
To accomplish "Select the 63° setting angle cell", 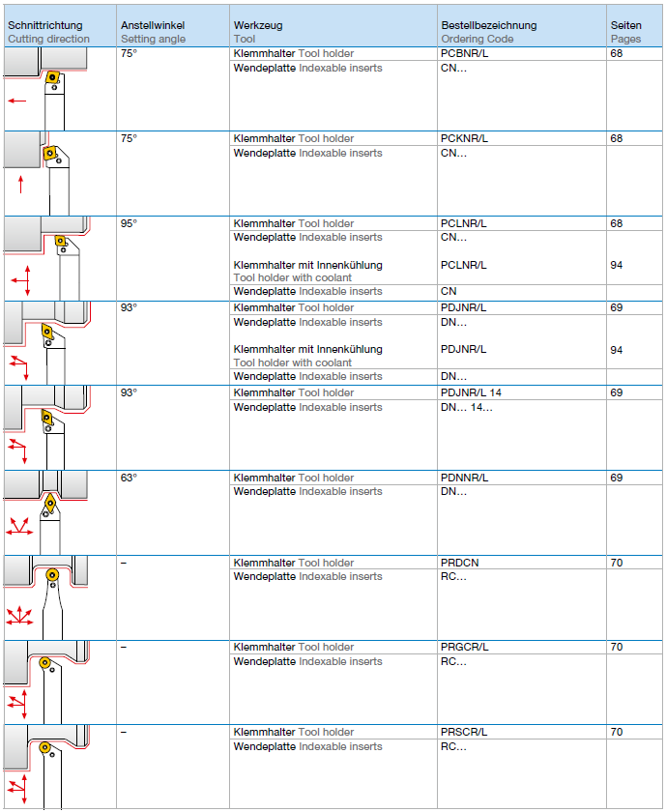I will pyautogui.click(x=129, y=478).
